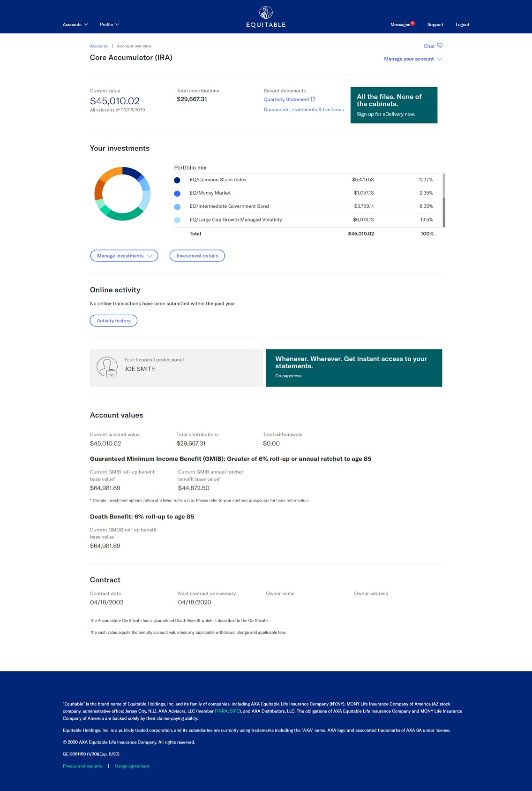Open Support from the top navigation
532x791 pixels.
435,24
